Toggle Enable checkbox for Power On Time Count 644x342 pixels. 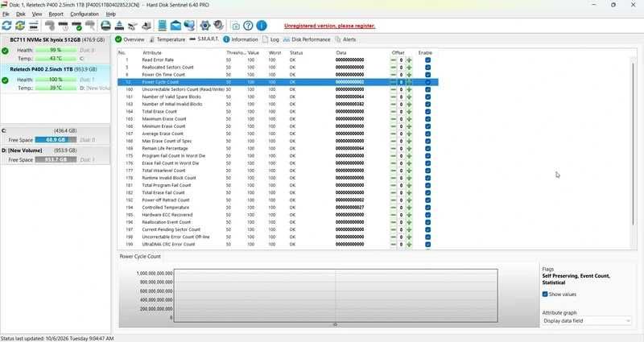tap(427, 75)
